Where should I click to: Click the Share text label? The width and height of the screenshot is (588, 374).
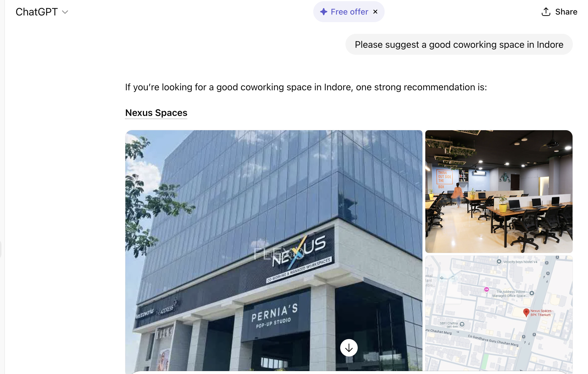pyautogui.click(x=566, y=12)
